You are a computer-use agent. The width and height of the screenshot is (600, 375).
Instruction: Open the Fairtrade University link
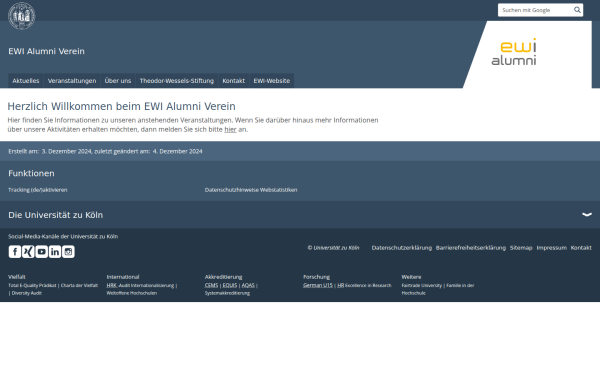(421, 285)
